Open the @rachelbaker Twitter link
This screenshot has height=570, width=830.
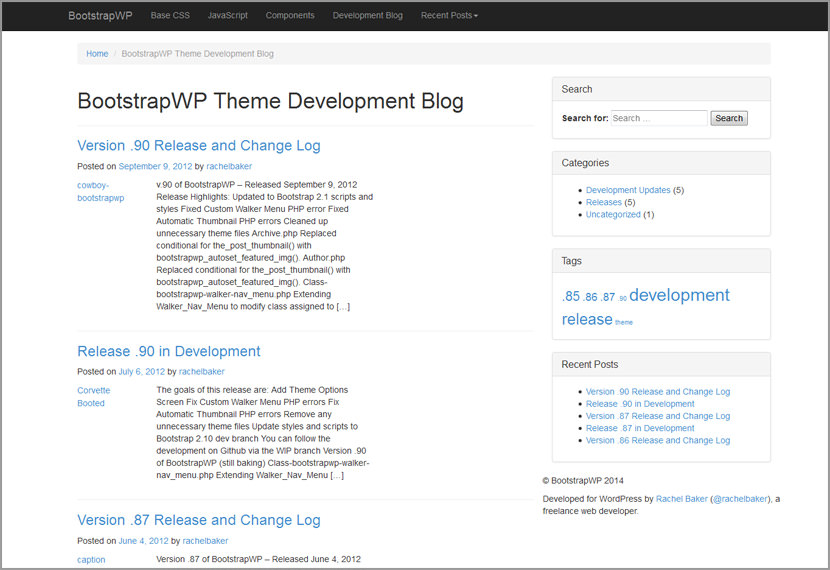(740, 499)
